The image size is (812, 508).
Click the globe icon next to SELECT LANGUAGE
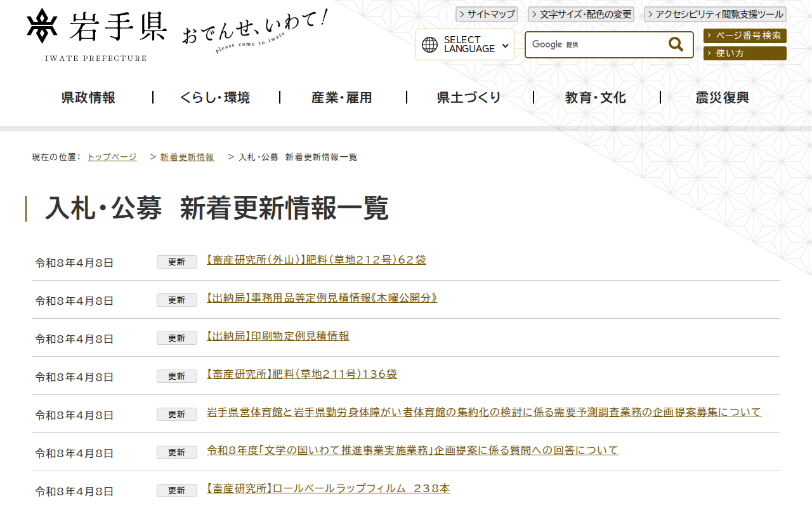[x=431, y=44]
